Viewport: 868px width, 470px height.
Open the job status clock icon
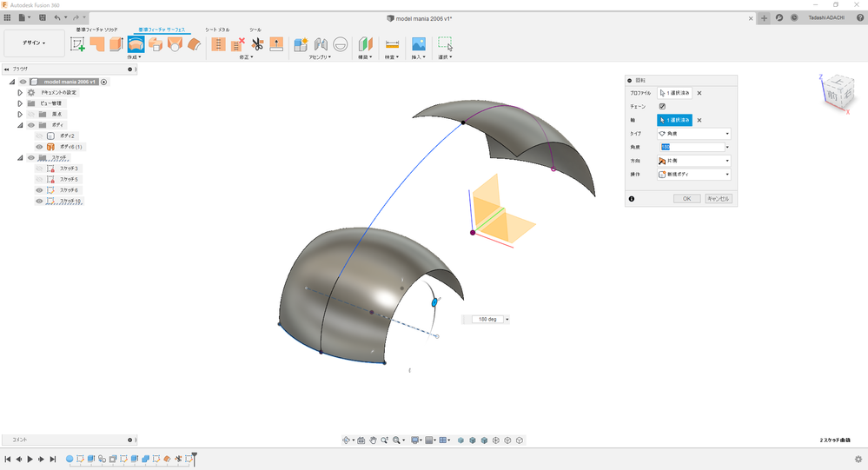pyautogui.click(x=794, y=17)
